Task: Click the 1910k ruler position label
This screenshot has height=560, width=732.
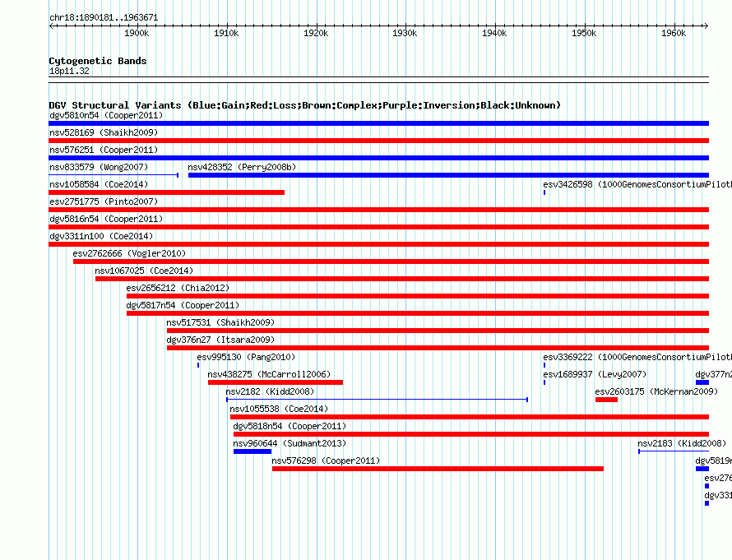Action: click(x=226, y=33)
